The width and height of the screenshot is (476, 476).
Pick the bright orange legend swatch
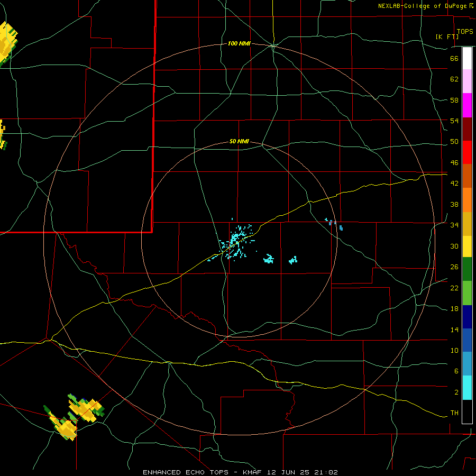467,200
